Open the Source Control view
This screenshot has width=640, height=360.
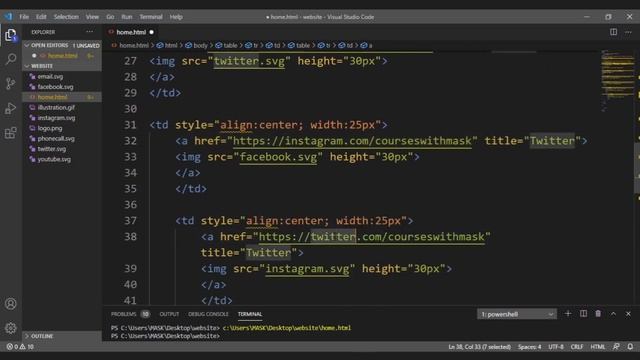point(11,84)
